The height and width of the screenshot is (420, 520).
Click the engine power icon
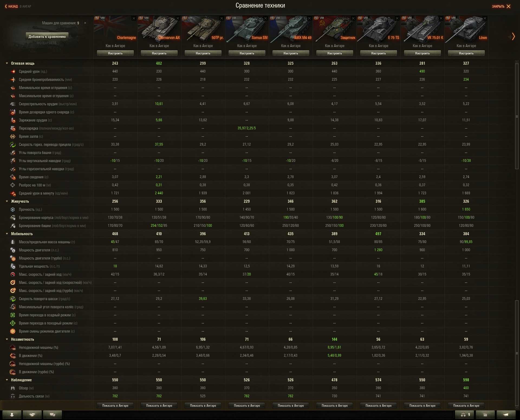tap(13, 250)
